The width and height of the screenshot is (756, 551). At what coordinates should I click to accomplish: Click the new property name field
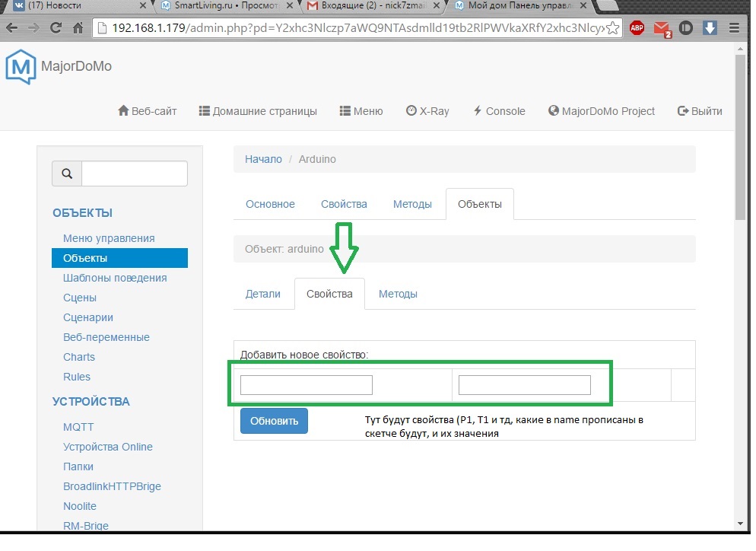(307, 385)
